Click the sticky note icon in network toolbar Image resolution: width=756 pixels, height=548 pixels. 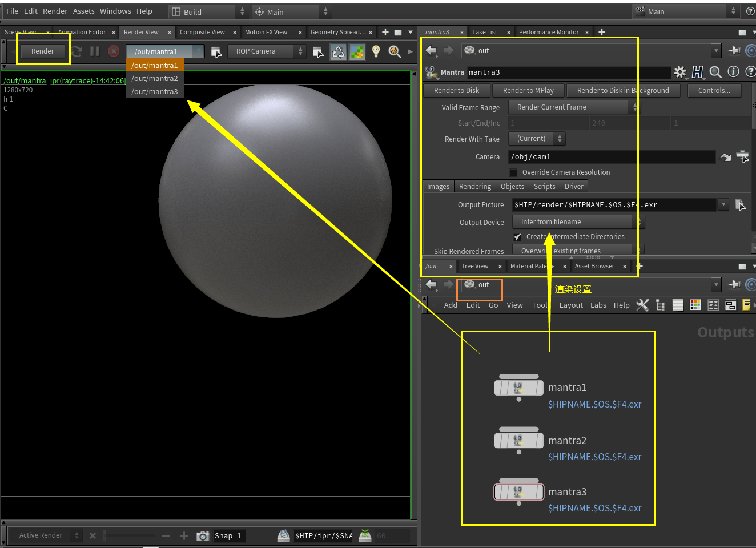click(746, 305)
